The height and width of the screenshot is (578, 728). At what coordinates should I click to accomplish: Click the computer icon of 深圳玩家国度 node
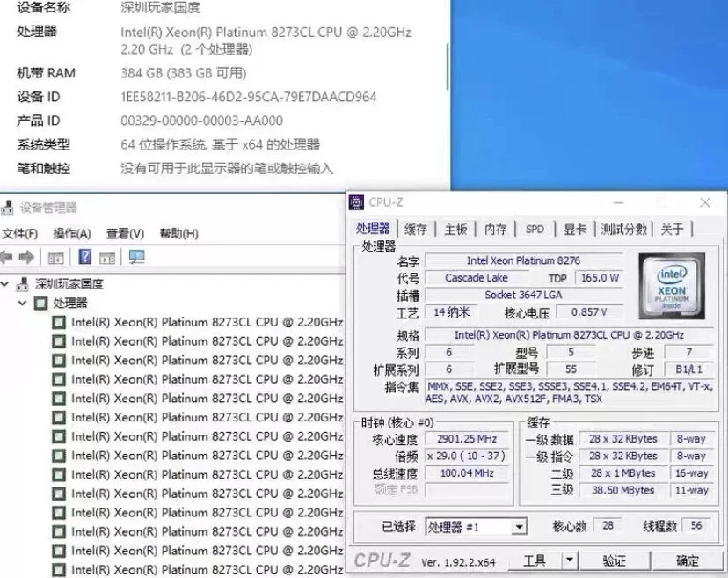coord(22,284)
